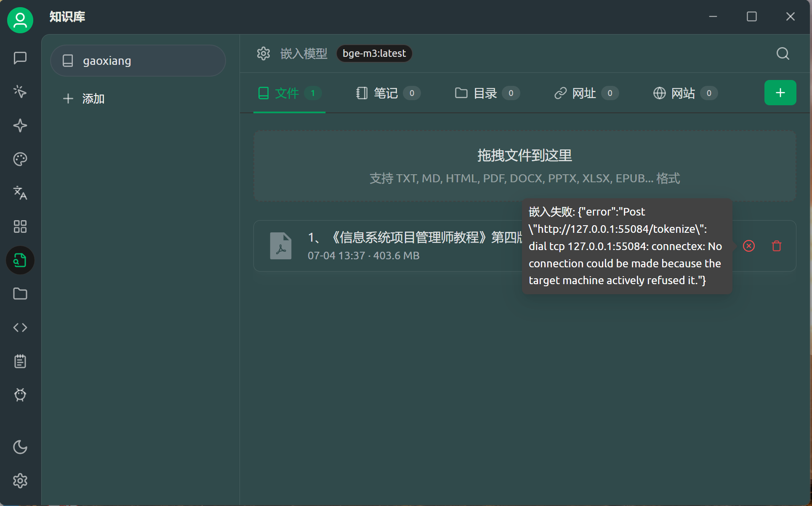Switch to the 网址 tab
The image size is (812, 506).
click(x=586, y=93)
